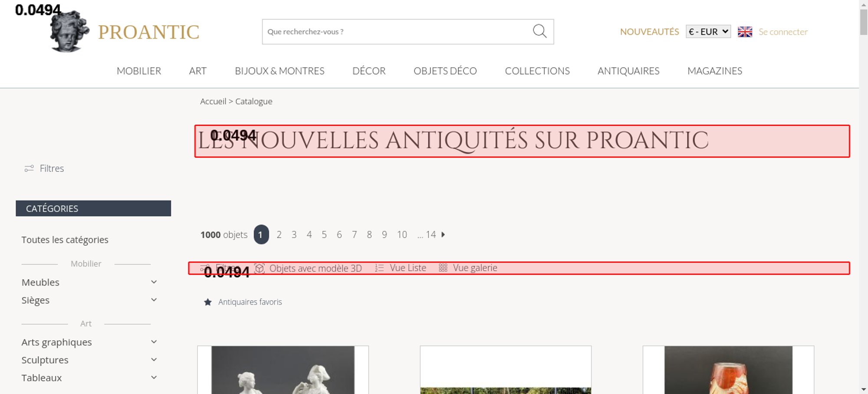Click the search magnifier icon

(539, 31)
